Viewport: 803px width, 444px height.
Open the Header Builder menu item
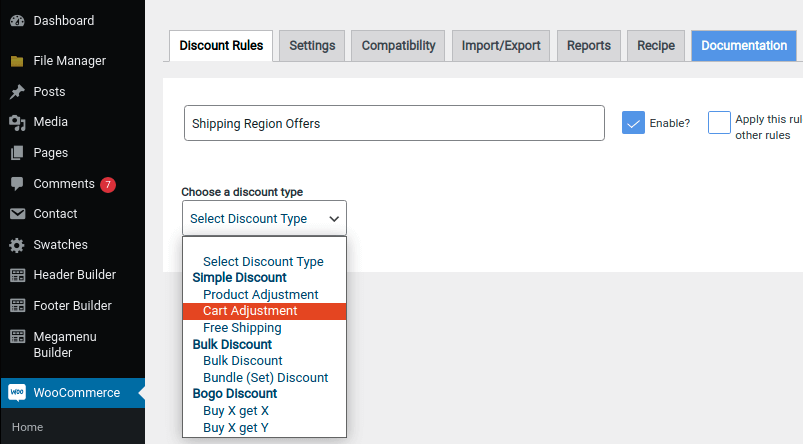(74, 275)
